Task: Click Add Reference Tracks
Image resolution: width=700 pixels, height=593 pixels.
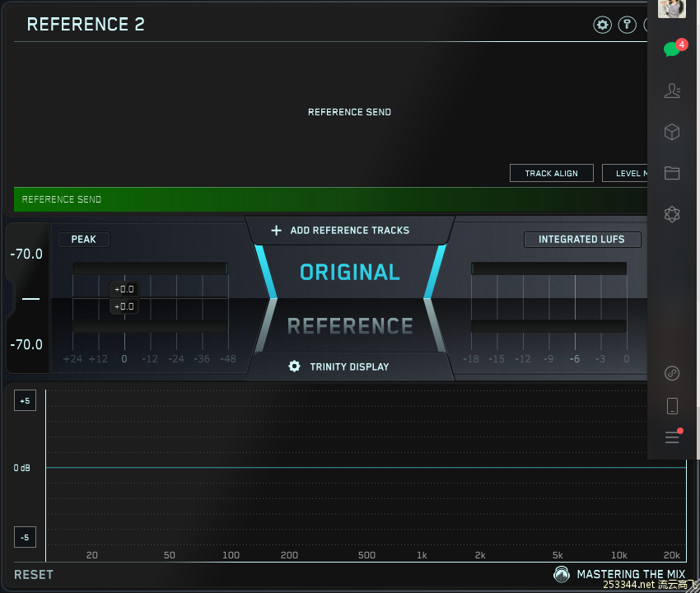Action: 349,231
